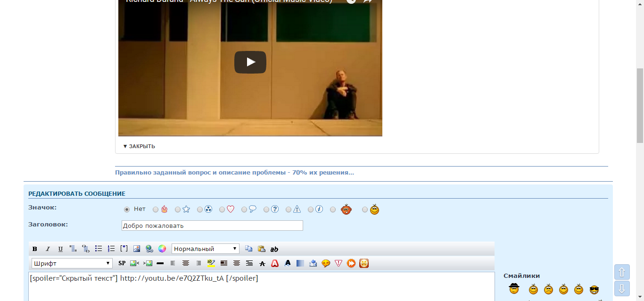Select the flame icon radio button

156,209
